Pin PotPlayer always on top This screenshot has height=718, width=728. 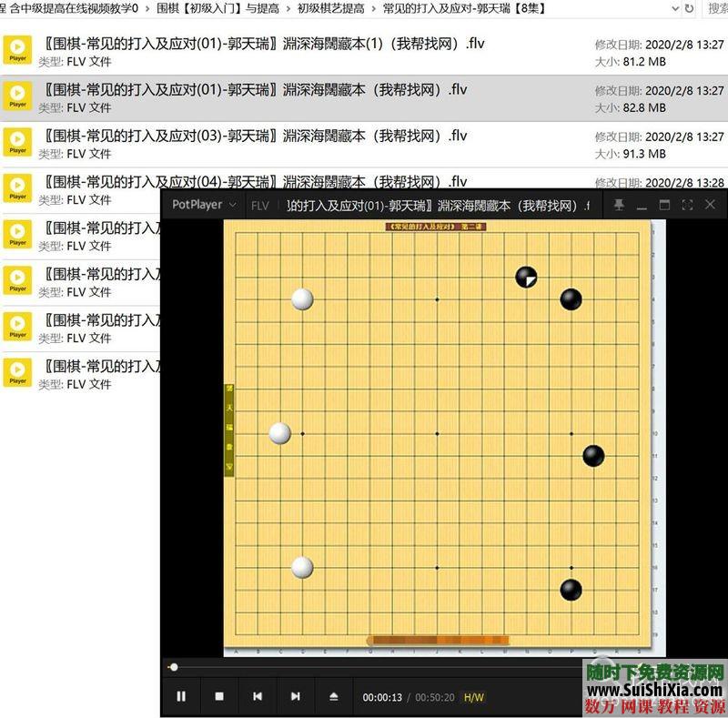click(619, 205)
